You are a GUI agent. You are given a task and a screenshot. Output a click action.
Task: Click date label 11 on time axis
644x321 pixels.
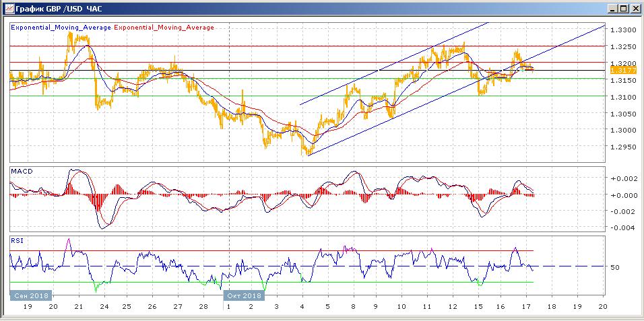point(426,307)
